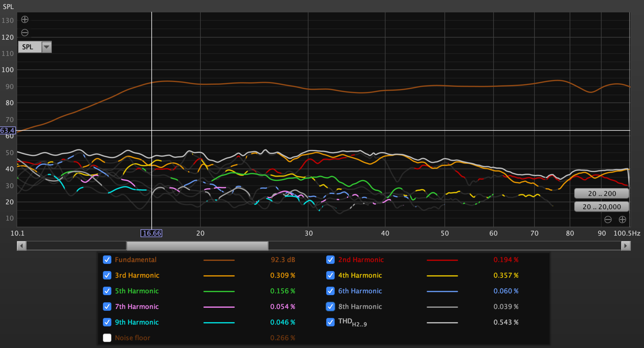The height and width of the screenshot is (348, 644).
Task: Open the SPL axis type dropdown
Action: (46, 47)
